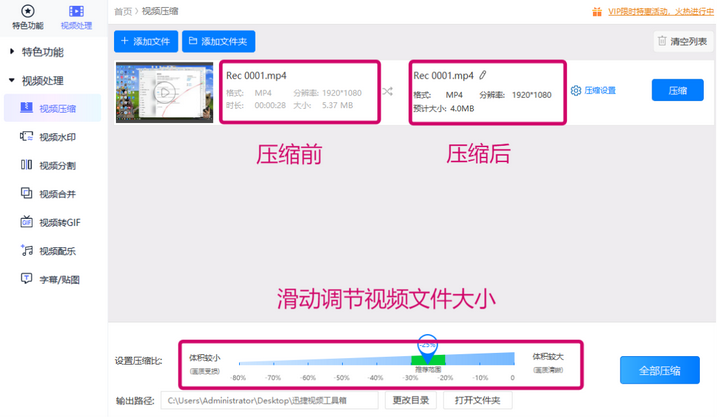Click the 打开文件夹 button

click(x=478, y=401)
